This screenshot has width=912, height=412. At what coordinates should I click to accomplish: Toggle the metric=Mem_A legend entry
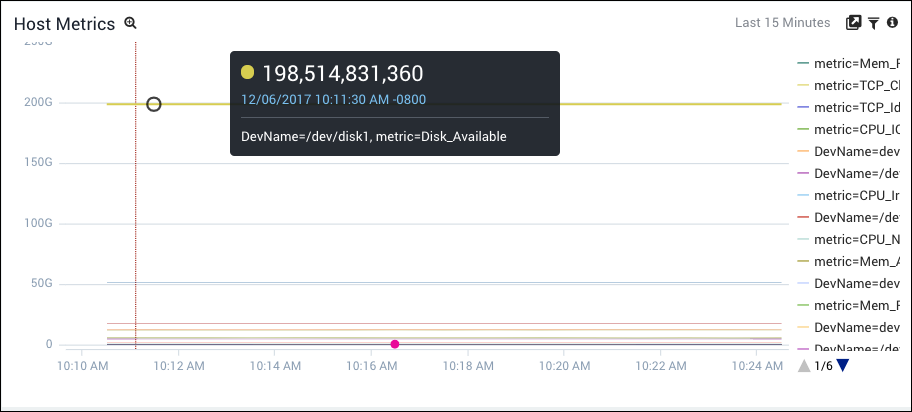click(x=856, y=261)
